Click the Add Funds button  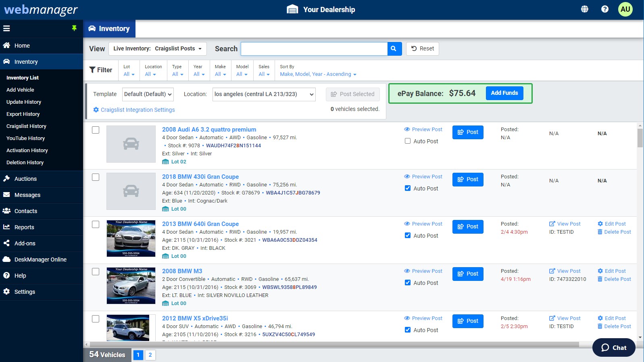(x=504, y=93)
